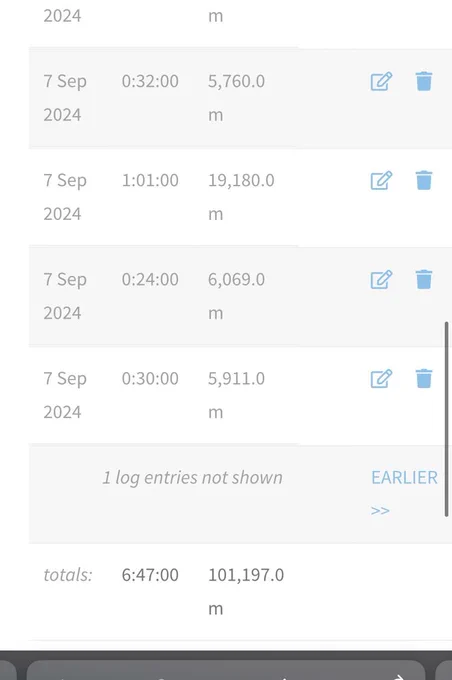The height and width of the screenshot is (680, 452).
Task: Click the 1:01:00 duration cell
Action: [150, 180]
